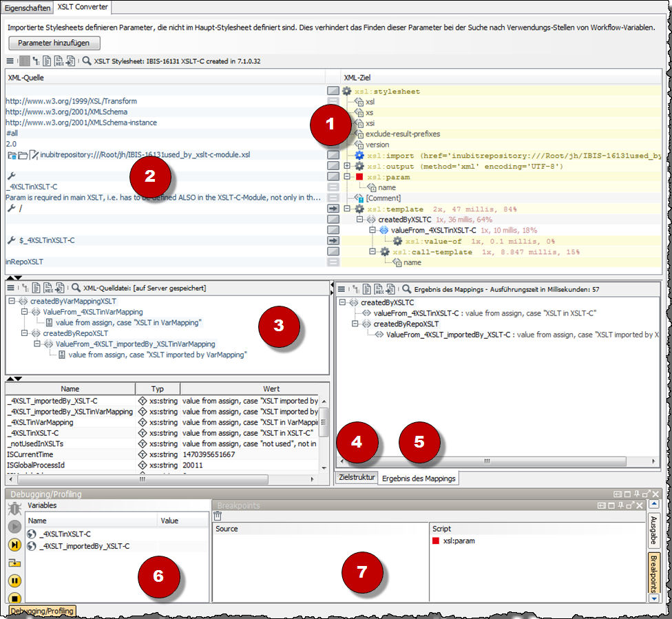Collapse createdByVarMappingXSLT node in source tree
This screenshot has height=619, width=672.
click(12, 301)
